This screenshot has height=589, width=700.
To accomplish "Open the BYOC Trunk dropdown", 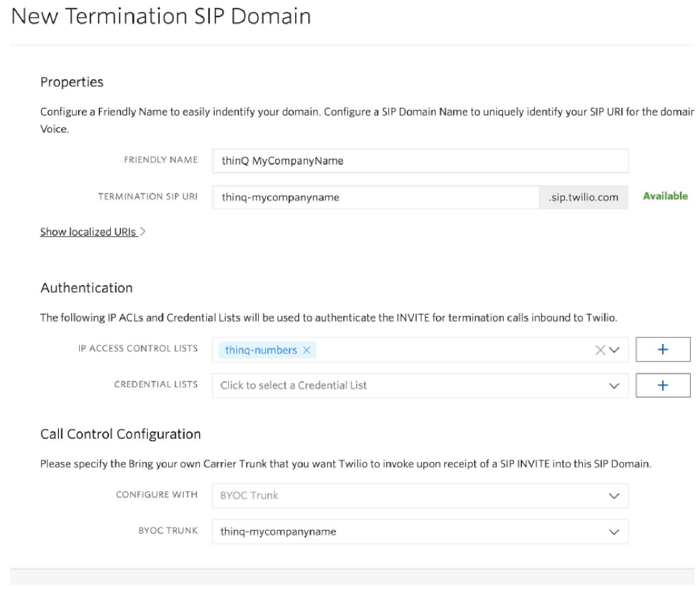I will coord(420,532).
